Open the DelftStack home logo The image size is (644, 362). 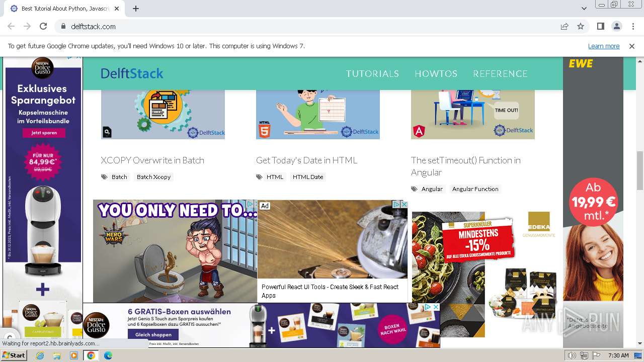click(x=132, y=73)
